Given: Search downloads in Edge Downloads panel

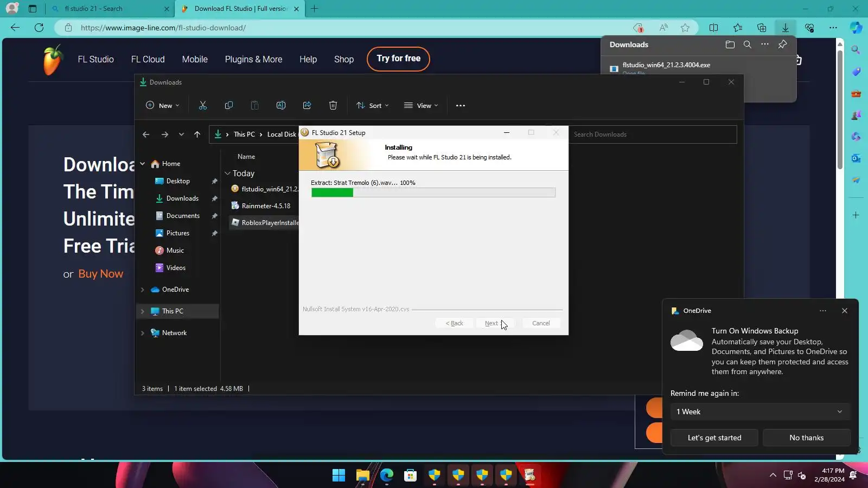Looking at the screenshot, I should click(x=748, y=44).
